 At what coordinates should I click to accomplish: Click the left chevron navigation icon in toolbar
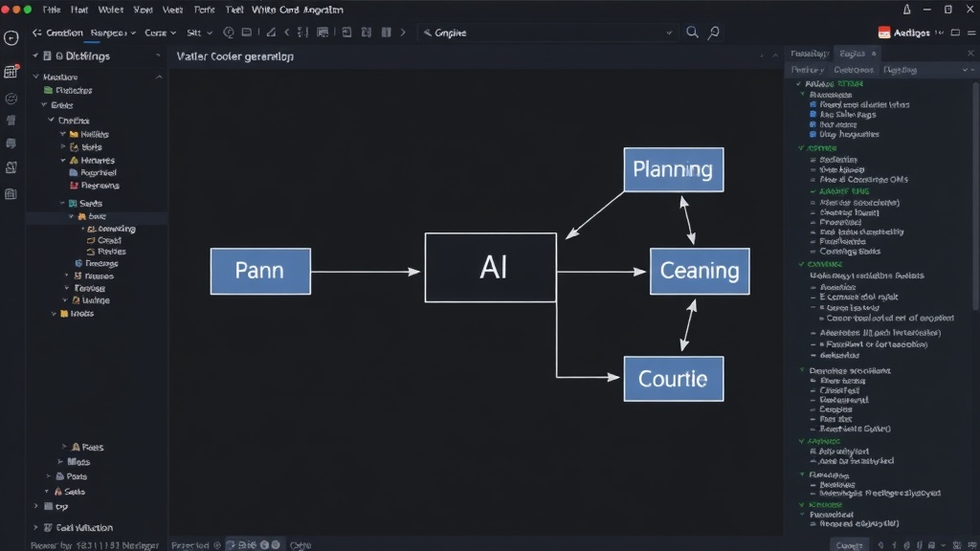pyautogui.click(x=287, y=33)
